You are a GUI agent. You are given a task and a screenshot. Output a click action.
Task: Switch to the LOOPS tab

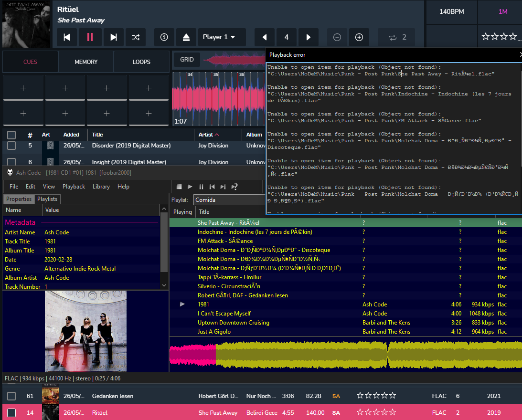click(x=141, y=62)
